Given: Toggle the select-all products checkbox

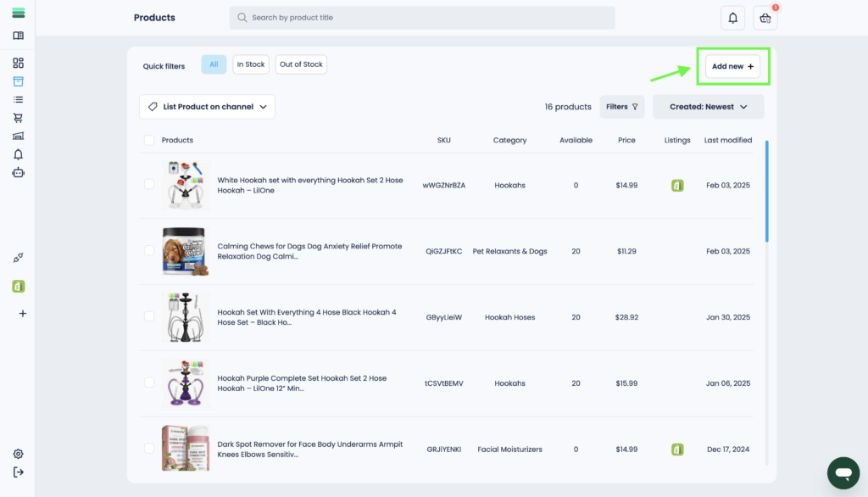Looking at the screenshot, I should click(x=149, y=141).
